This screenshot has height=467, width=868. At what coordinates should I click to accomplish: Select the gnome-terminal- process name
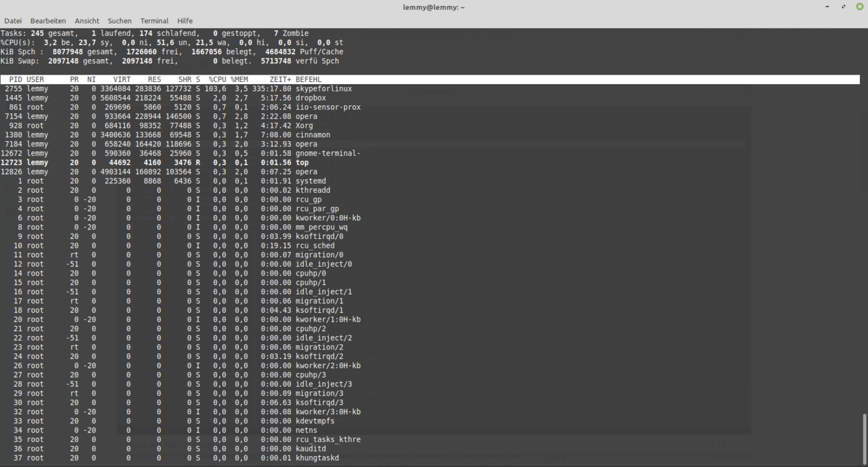tap(328, 153)
